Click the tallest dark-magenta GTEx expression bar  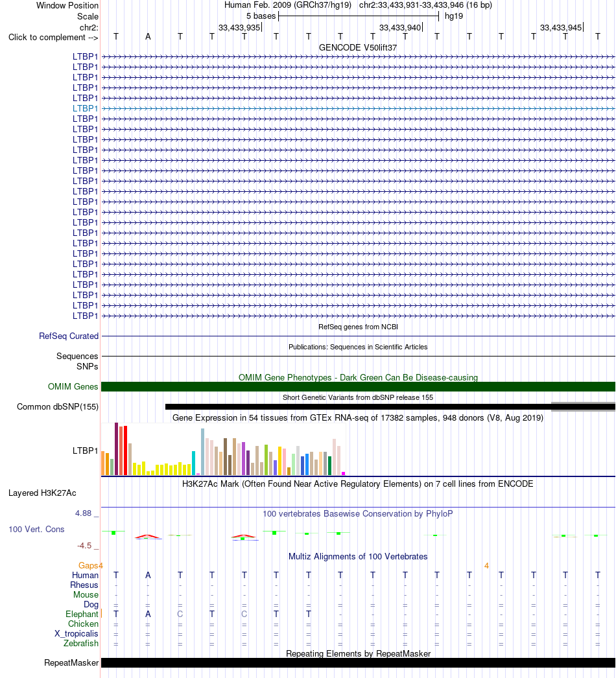[x=116, y=449]
